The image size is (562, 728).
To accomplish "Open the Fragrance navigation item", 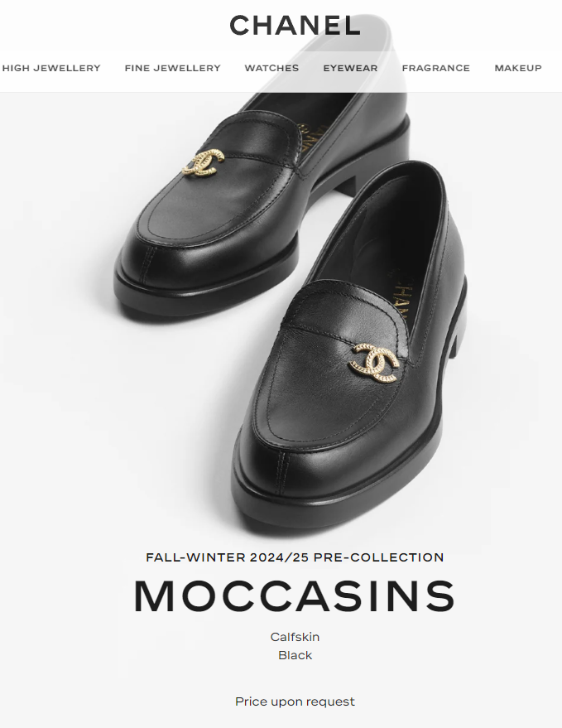I will click(x=435, y=68).
